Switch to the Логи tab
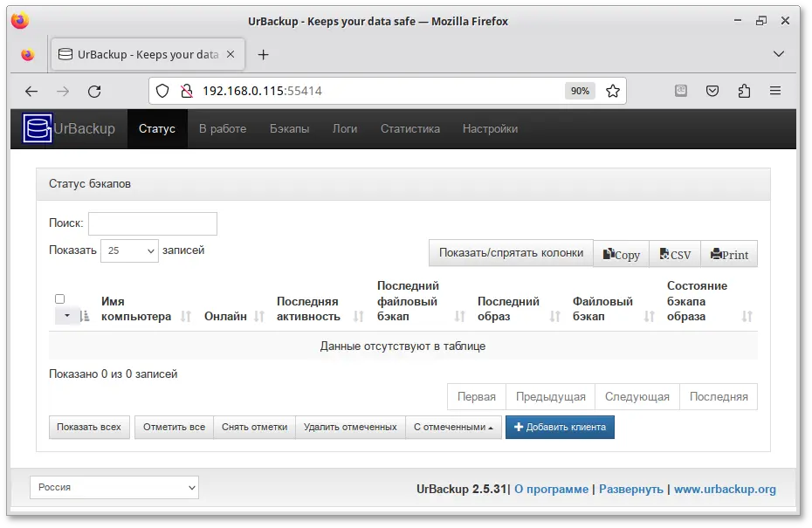This screenshot has height=528, width=812. 345,128
